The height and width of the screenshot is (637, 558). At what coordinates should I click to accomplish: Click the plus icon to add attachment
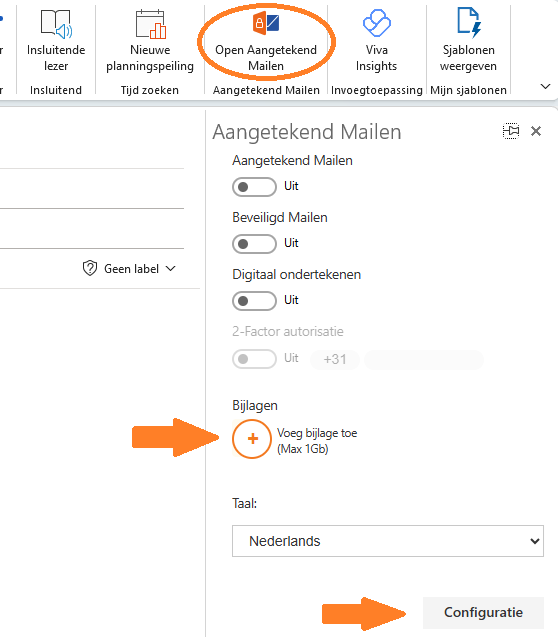(252, 439)
